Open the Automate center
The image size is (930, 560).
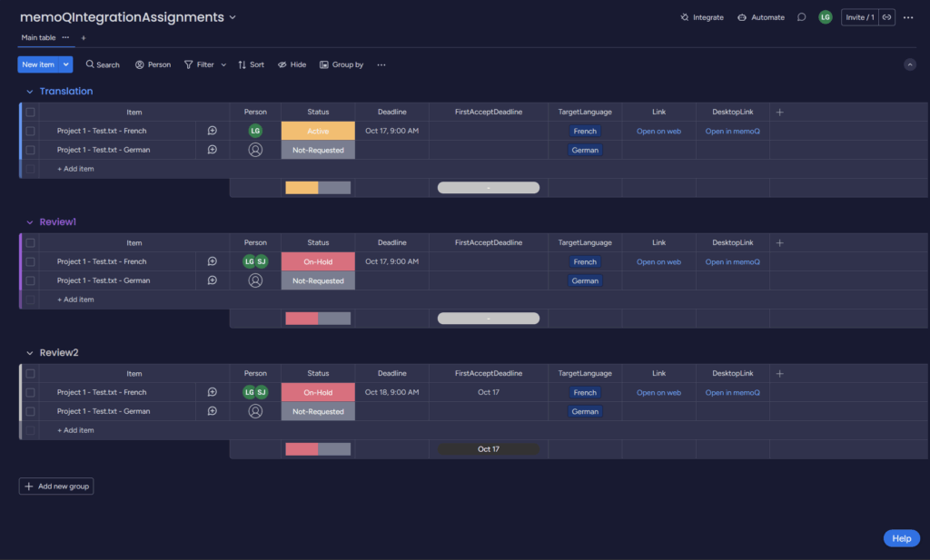pyautogui.click(x=761, y=17)
